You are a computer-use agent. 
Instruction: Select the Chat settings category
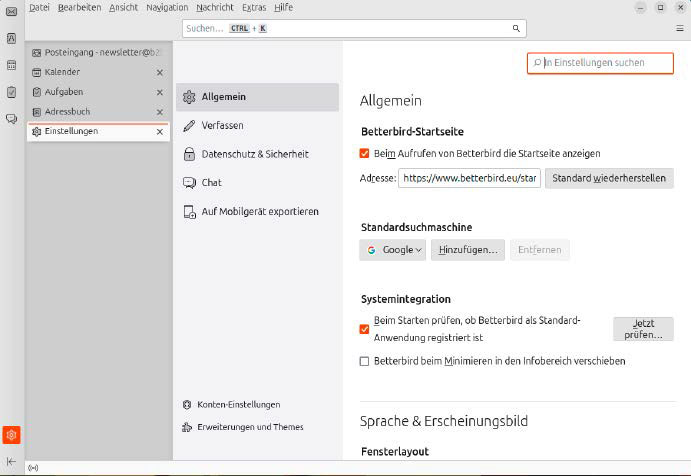[x=257, y=183]
